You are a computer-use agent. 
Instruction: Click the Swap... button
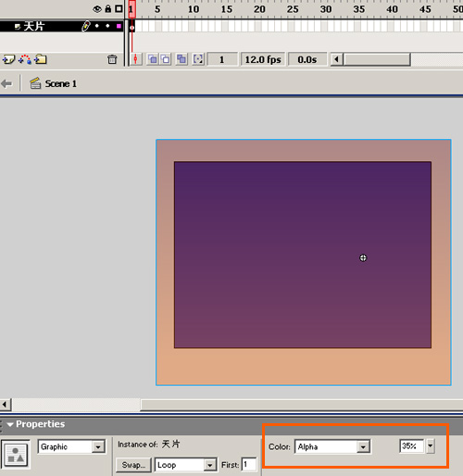tap(133, 465)
